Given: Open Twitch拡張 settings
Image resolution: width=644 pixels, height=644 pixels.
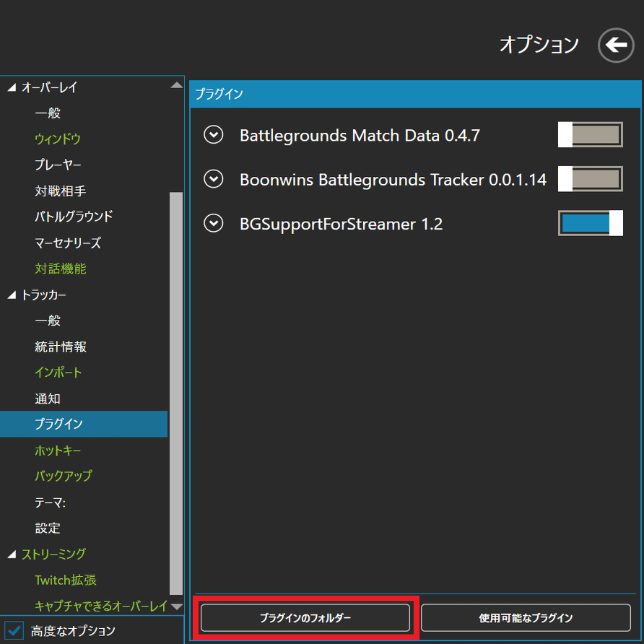Looking at the screenshot, I should (66, 580).
